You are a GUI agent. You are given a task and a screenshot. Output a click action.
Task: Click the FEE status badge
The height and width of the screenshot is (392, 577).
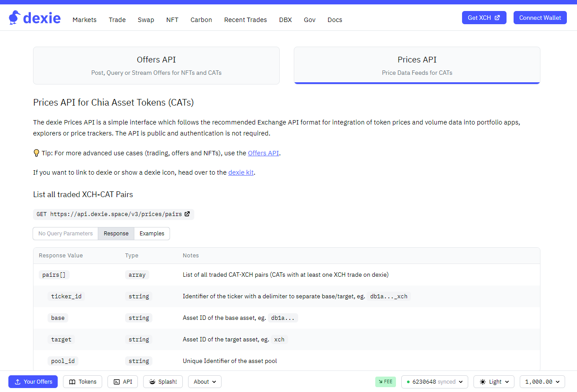click(x=385, y=382)
